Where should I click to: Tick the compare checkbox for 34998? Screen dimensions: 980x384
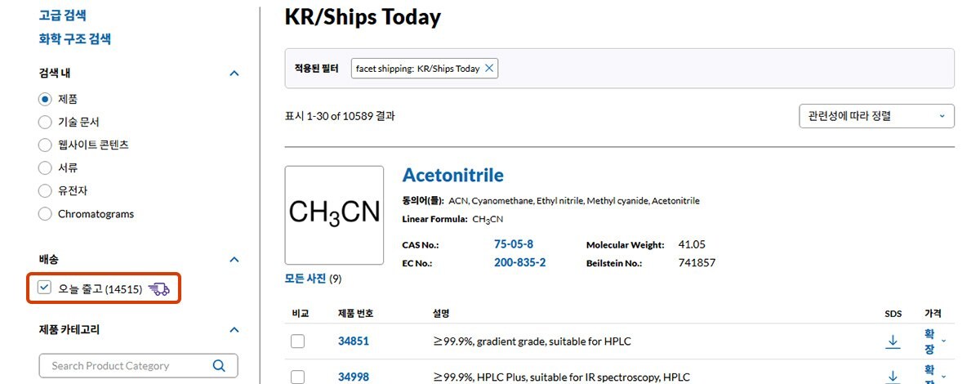298,377
